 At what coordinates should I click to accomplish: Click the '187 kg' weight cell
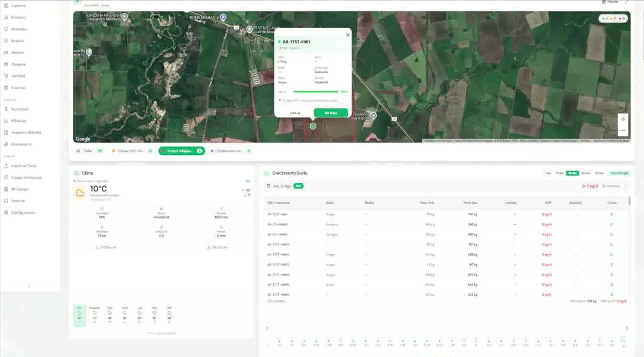coord(473,245)
